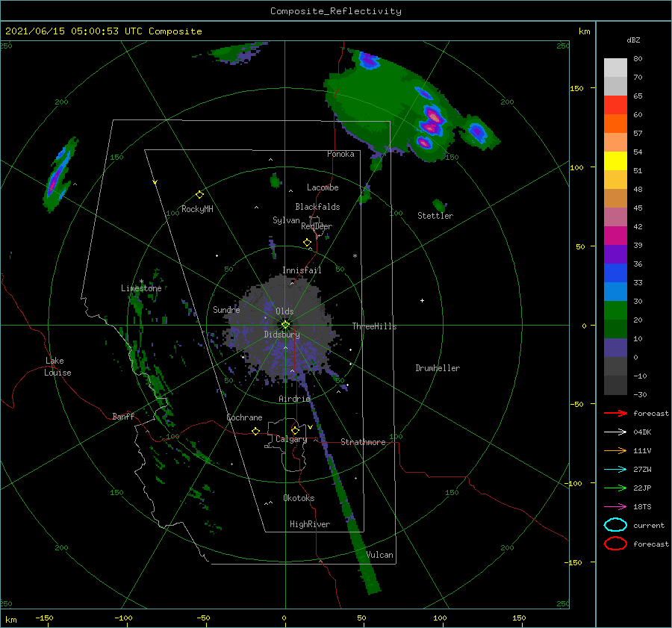
Task: Click the red forecast ellipse icon
Action: click(615, 544)
